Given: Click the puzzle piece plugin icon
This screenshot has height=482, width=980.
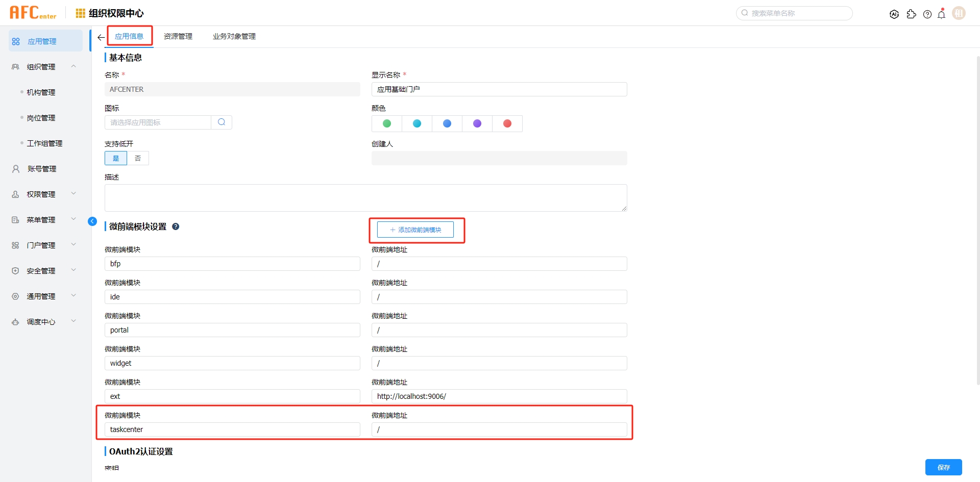Looking at the screenshot, I should click(911, 14).
